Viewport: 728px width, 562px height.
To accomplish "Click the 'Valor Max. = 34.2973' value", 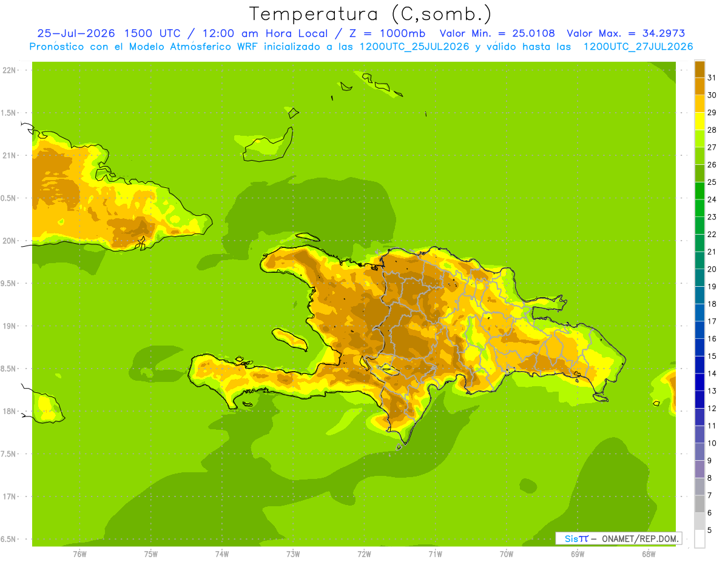I will [x=625, y=33].
